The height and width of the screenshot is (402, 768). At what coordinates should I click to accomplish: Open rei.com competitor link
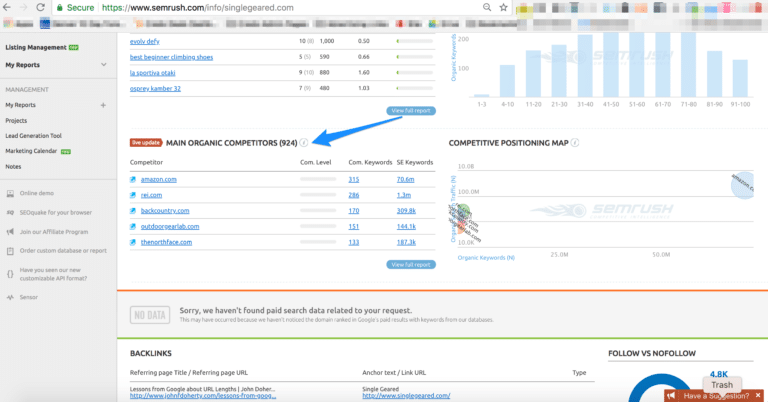point(151,195)
